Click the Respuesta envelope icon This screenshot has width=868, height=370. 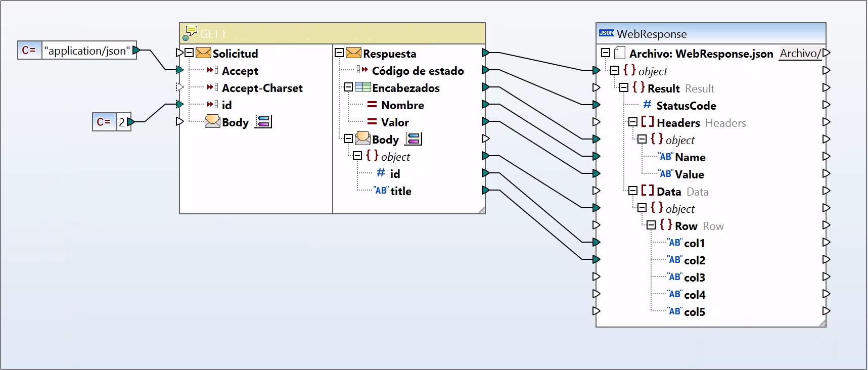(x=353, y=53)
